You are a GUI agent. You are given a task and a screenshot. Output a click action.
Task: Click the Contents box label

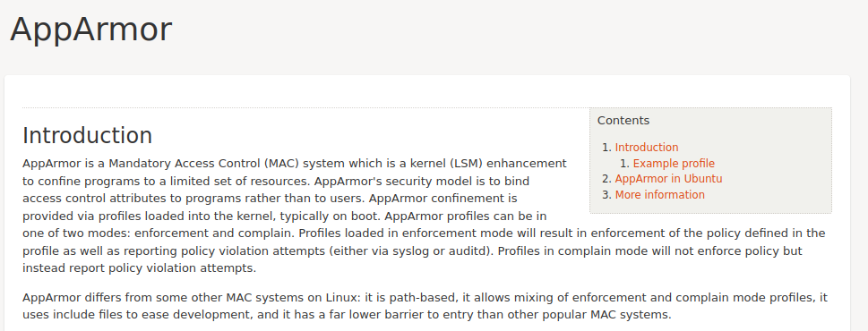coord(623,121)
